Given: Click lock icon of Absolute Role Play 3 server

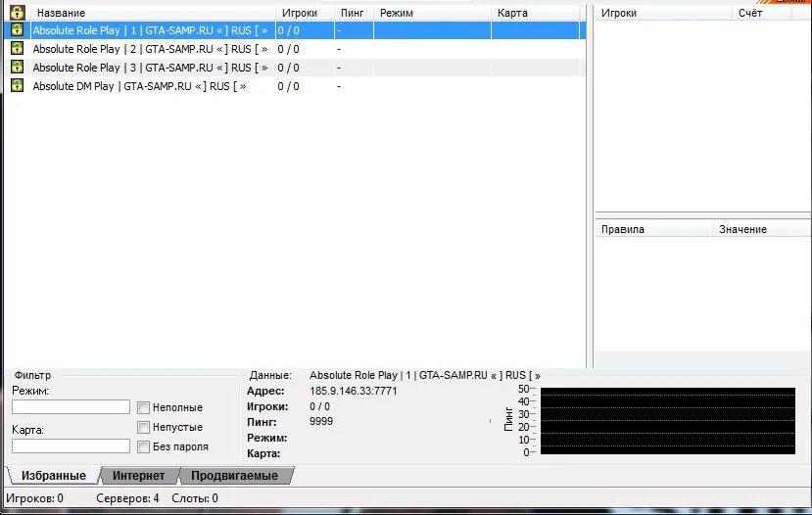Looking at the screenshot, I should point(17,68).
